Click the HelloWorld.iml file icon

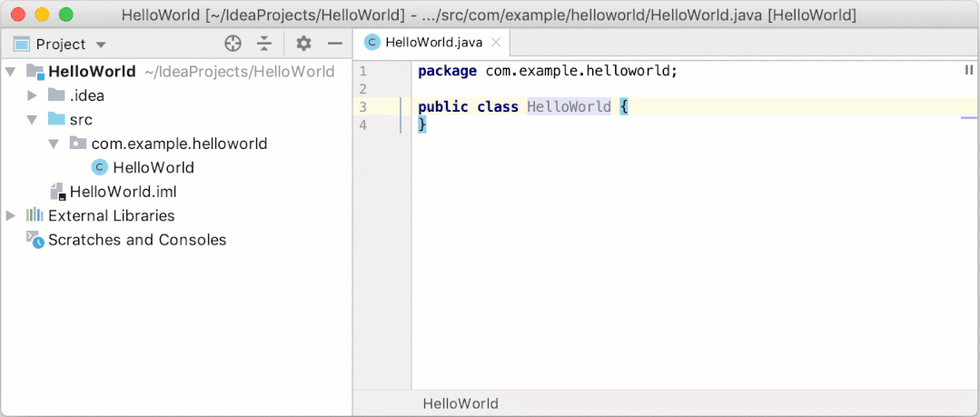(x=57, y=192)
